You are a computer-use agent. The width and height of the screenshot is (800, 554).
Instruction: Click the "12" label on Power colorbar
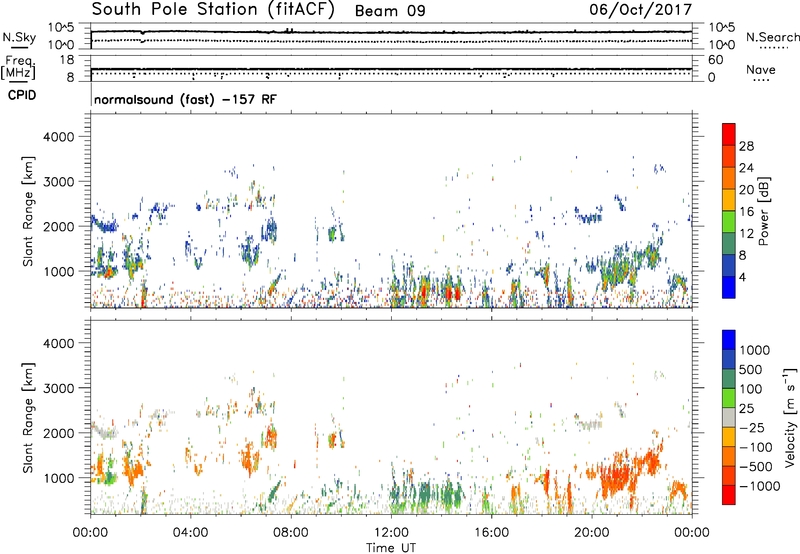click(x=746, y=233)
